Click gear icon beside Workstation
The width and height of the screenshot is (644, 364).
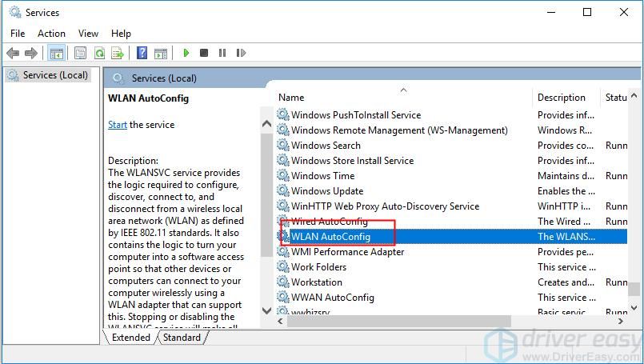283,282
